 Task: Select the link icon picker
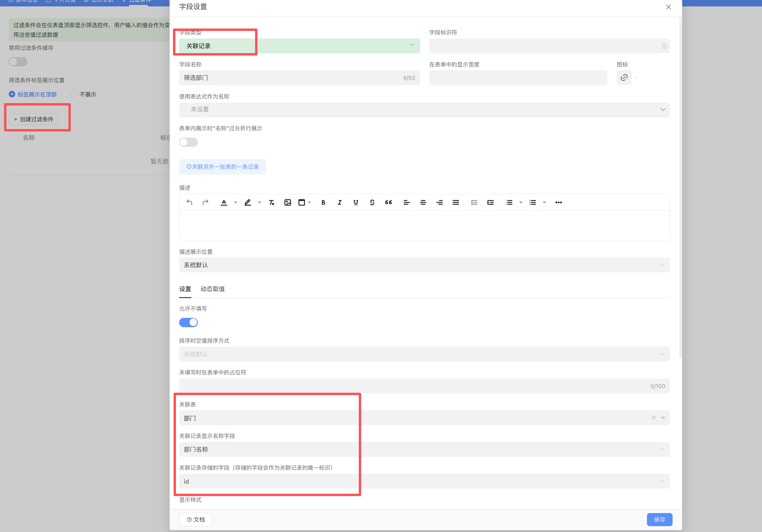(624, 78)
